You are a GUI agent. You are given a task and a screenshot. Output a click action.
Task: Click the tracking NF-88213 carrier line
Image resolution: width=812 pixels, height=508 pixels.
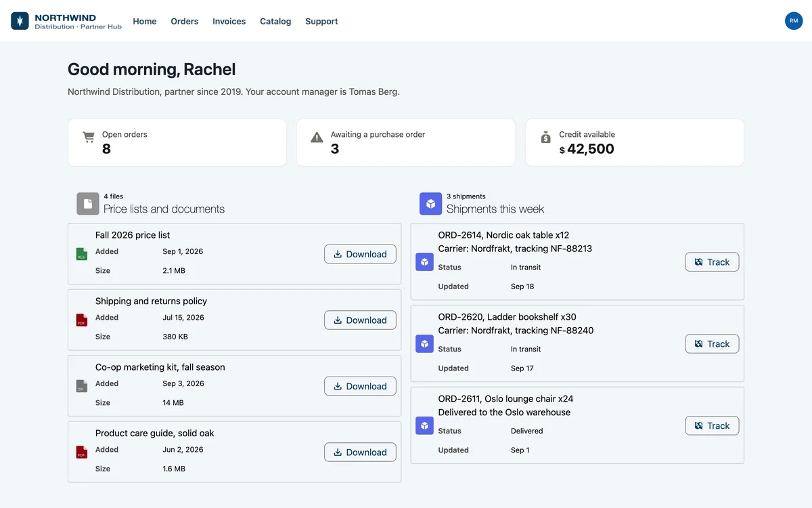[x=515, y=249]
